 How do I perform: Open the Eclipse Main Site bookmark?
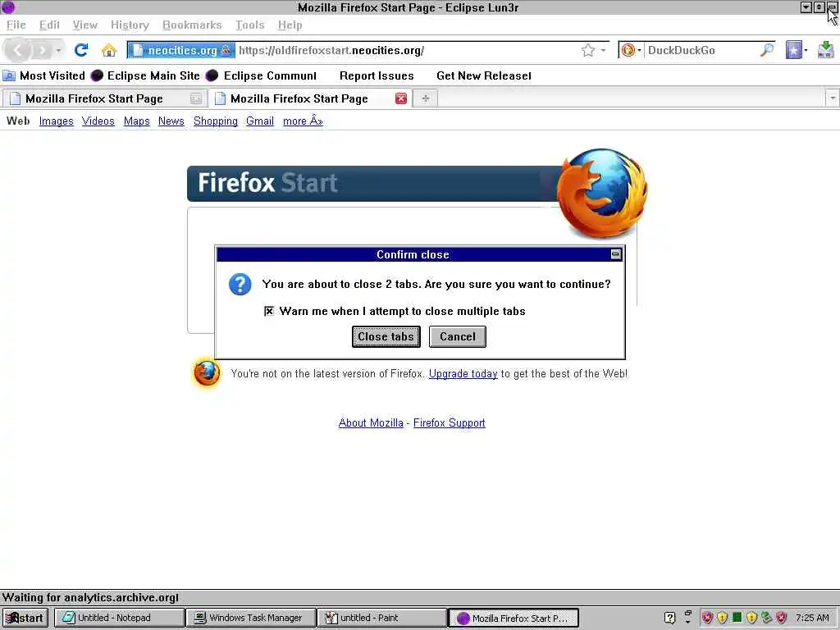pyautogui.click(x=145, y=75)
